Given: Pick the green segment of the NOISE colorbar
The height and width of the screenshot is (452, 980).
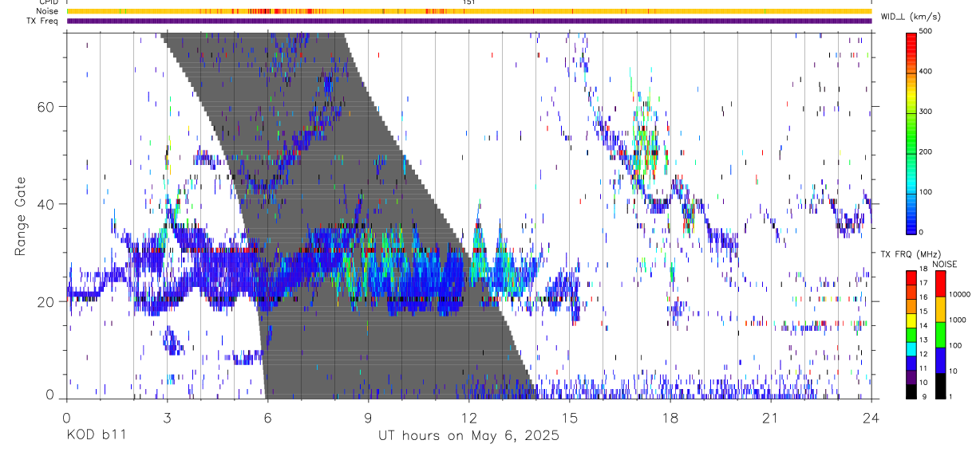Looking at the screenshot, I should pyautogui.click(x=940, y=335).
